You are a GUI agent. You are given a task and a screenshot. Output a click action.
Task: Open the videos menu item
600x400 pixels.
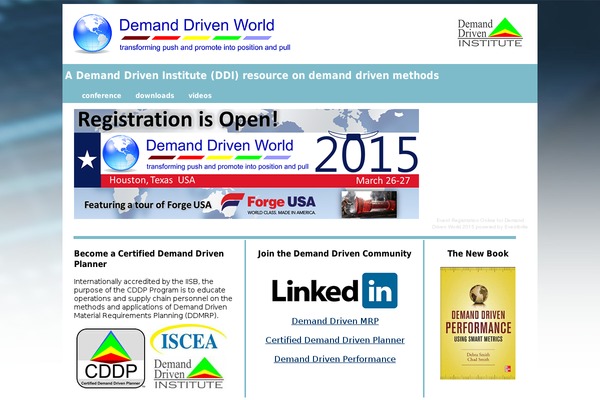tap(200, 95)
